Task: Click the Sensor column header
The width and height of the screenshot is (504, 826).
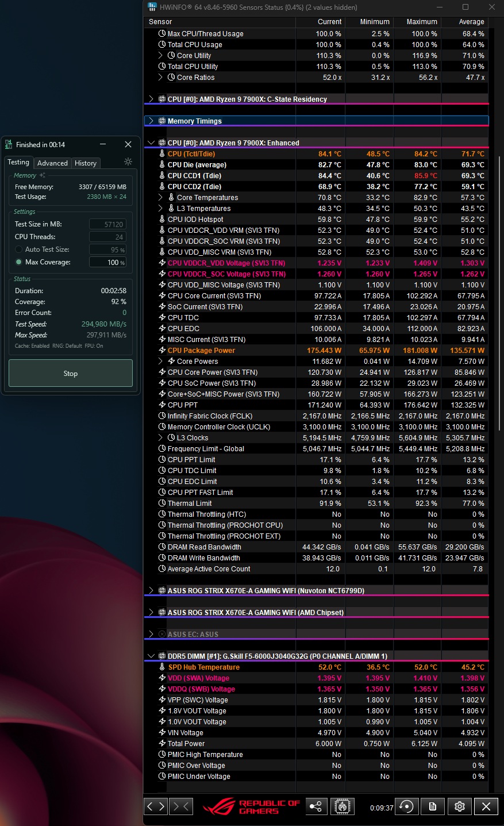Action: point(220,22)
